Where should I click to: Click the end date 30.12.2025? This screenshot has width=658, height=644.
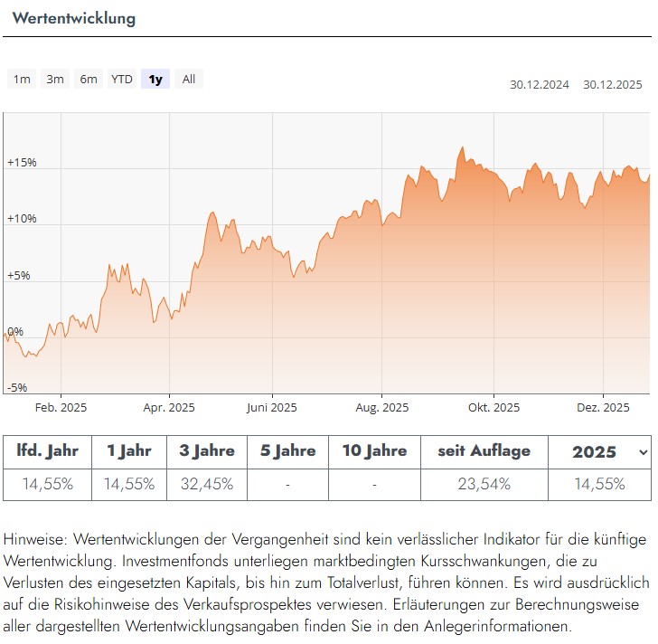tap(612, 85)
